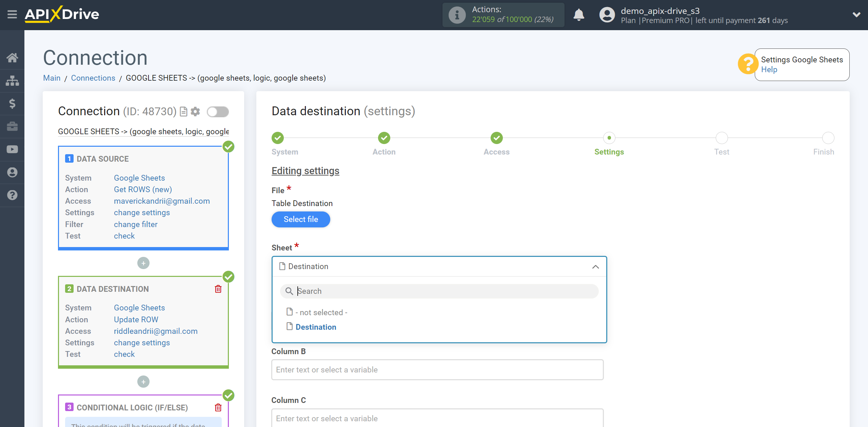Click the user avatar icon
Viewport: 868px width, 427px height.
coord(607,15)
